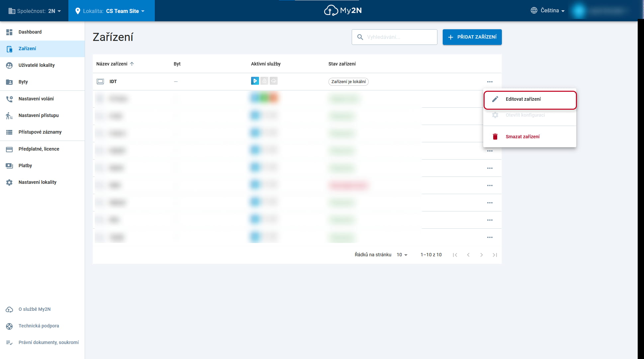644x359 pixels.
Task: Click the user avatar in header
Action: tap(579, 11)
